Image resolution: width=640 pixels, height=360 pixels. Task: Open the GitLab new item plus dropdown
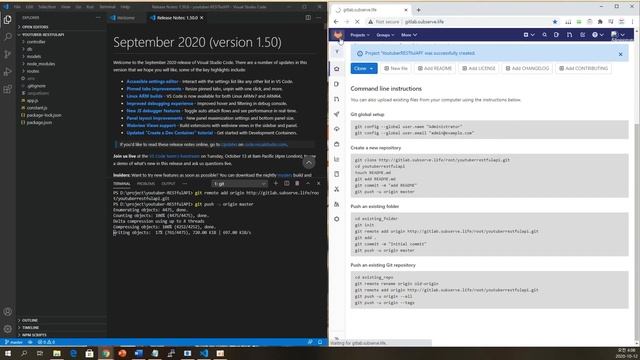pos(529,35)
